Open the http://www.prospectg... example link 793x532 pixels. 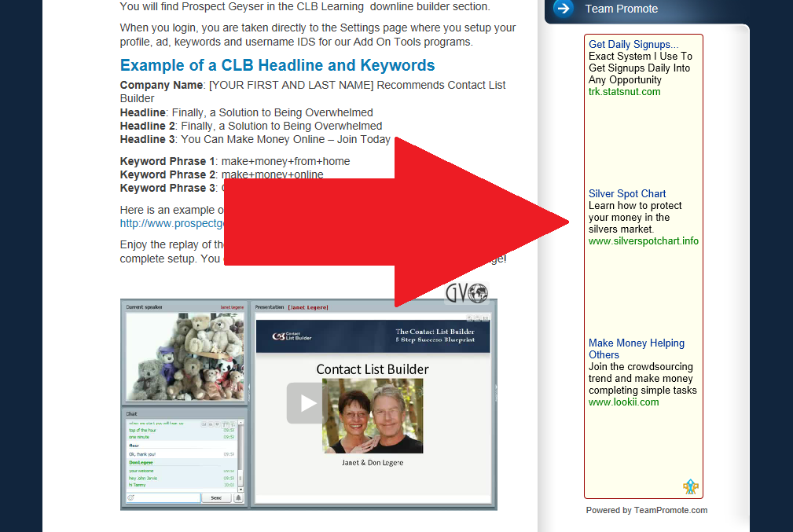172,223
